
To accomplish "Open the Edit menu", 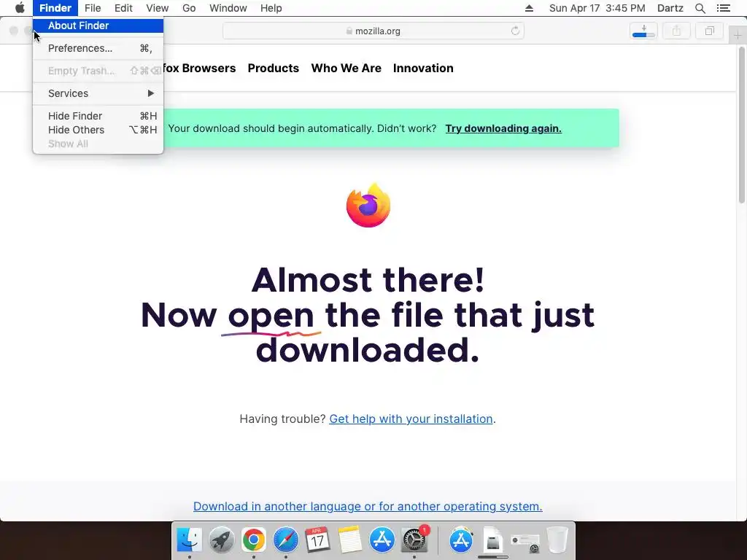I will 123,8.
